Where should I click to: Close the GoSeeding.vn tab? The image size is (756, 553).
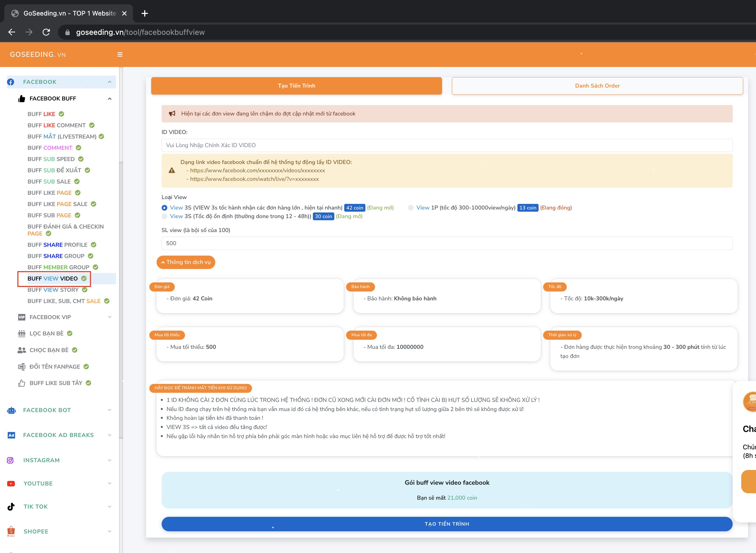point(124,13)
